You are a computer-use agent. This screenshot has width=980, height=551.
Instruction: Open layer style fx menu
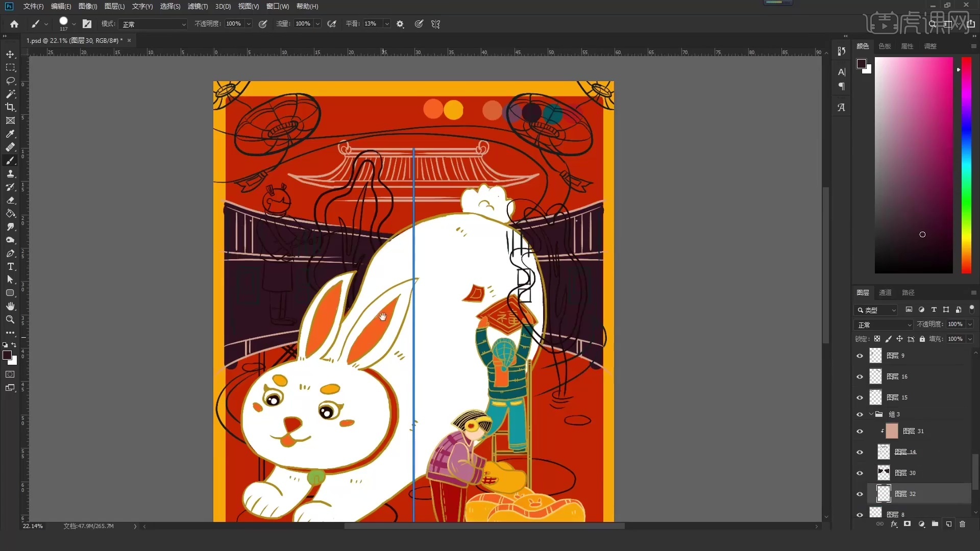coord(894,524)
